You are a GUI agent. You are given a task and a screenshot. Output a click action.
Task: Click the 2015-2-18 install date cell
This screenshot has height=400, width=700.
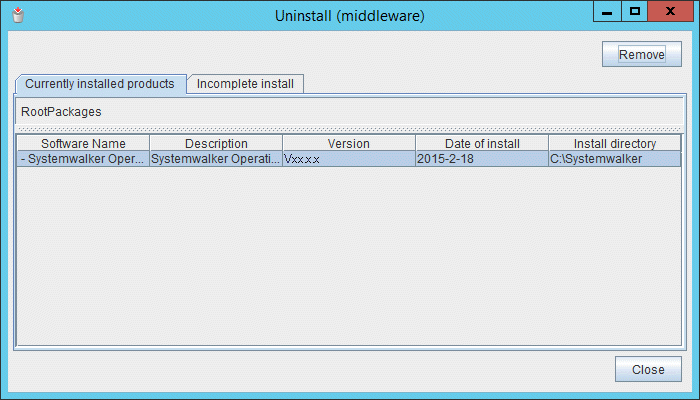481,159
